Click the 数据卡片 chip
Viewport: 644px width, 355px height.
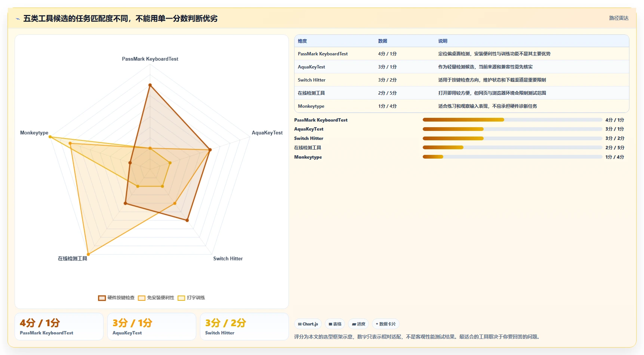(386, 324)
